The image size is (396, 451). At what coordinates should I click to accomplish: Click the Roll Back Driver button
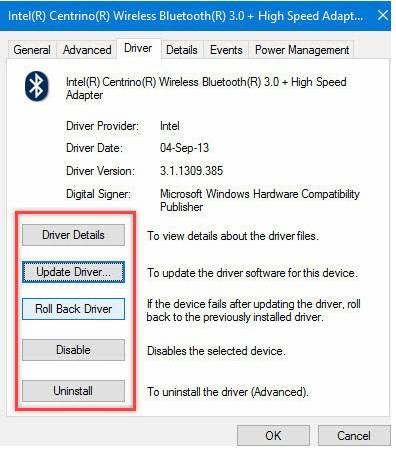pyautogui.click(x=73, y=309)
